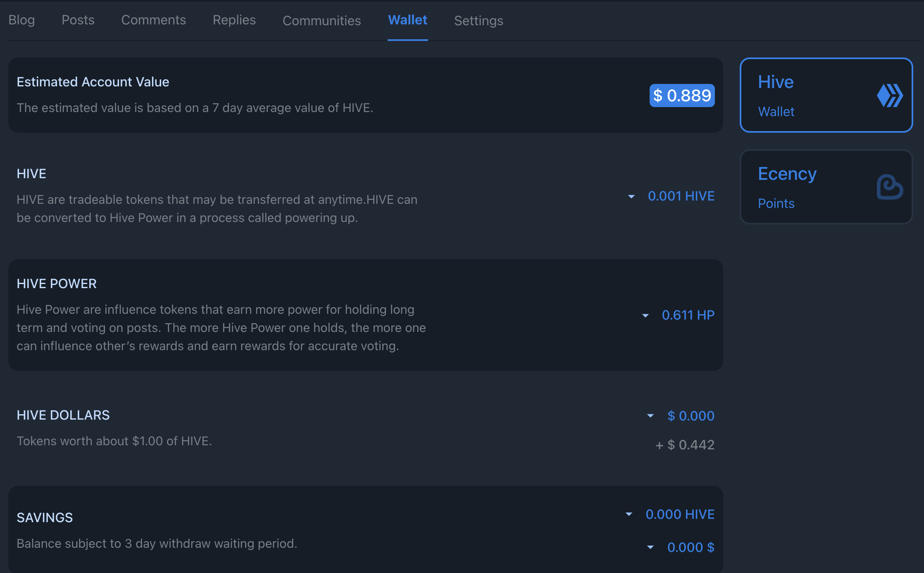Click the 0.001 HIVE balance

(x=681, y=196)
